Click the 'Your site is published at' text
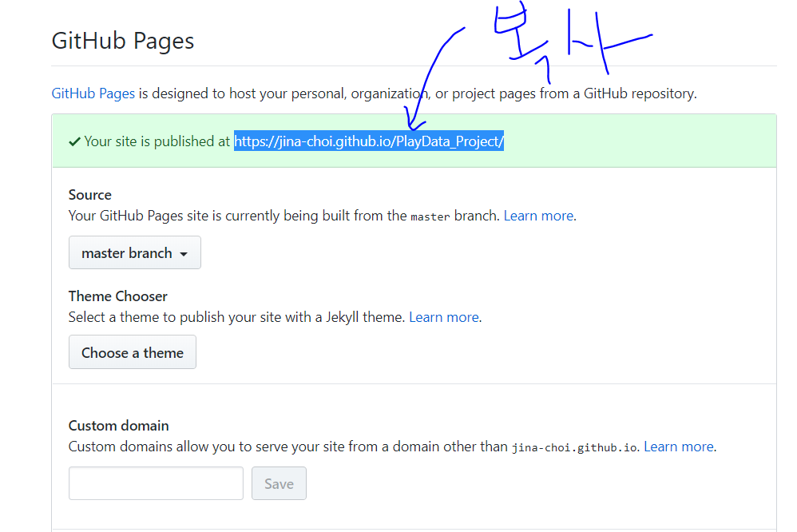The image size is (797, 532). coord(157,141)
